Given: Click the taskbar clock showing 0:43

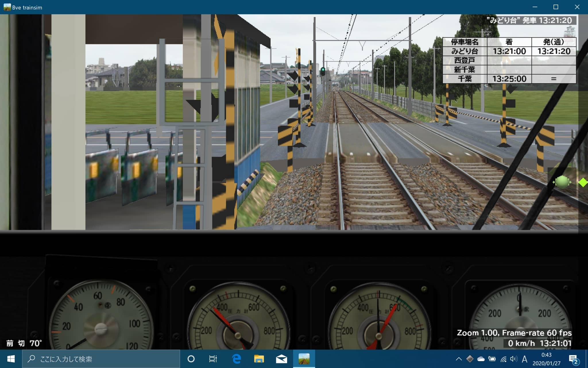Looking at the screenshot, I should [546, 359].
